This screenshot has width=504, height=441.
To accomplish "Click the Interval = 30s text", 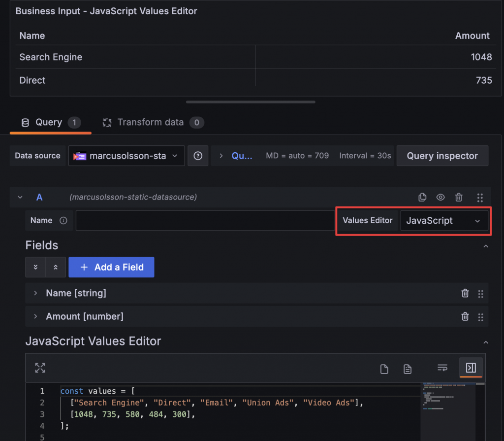I will pos(365,156).
